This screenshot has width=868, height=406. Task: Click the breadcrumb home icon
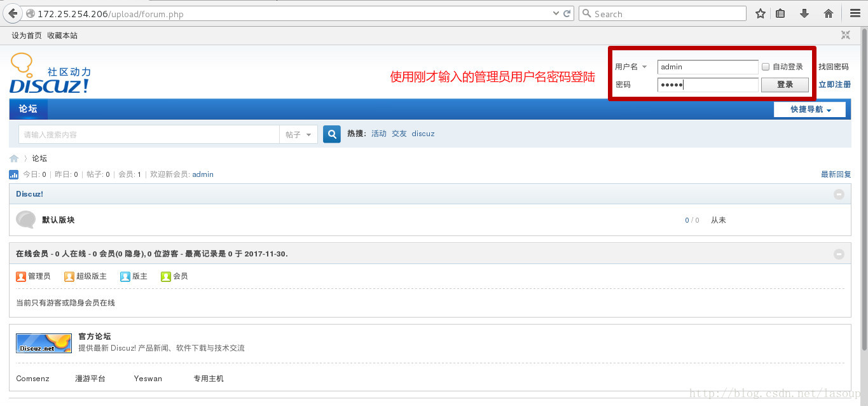tap(14, 158)
